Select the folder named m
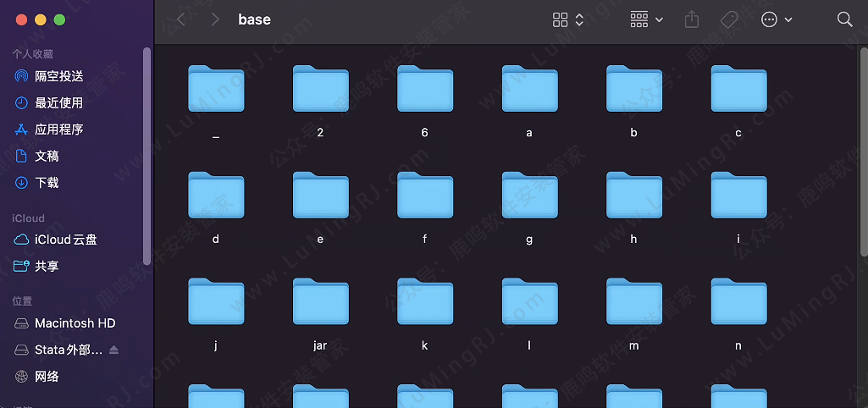868x408 pixels. (633, 302)
